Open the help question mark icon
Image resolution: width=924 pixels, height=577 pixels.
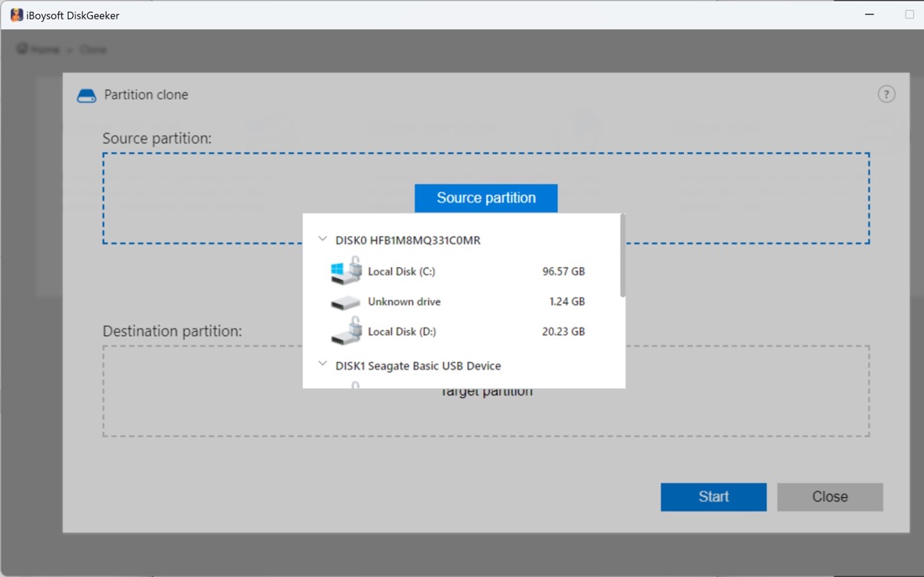click(886, 94)
